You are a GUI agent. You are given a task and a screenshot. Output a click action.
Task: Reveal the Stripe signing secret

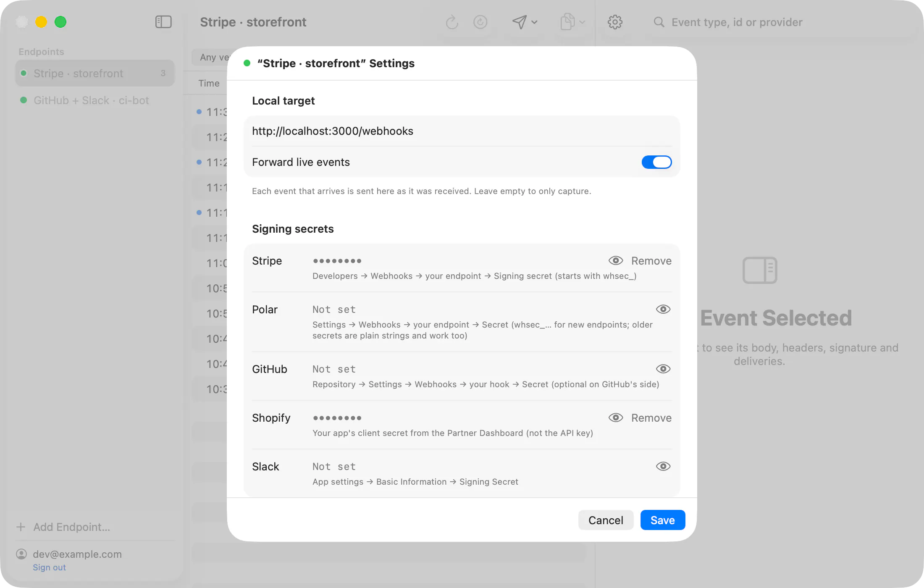click(x=616, y=261)
